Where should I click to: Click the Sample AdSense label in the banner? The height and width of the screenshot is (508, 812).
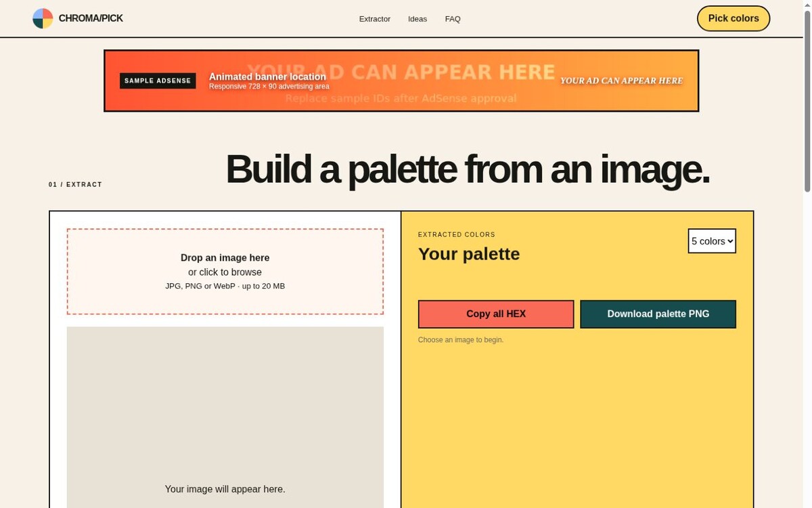158,81
